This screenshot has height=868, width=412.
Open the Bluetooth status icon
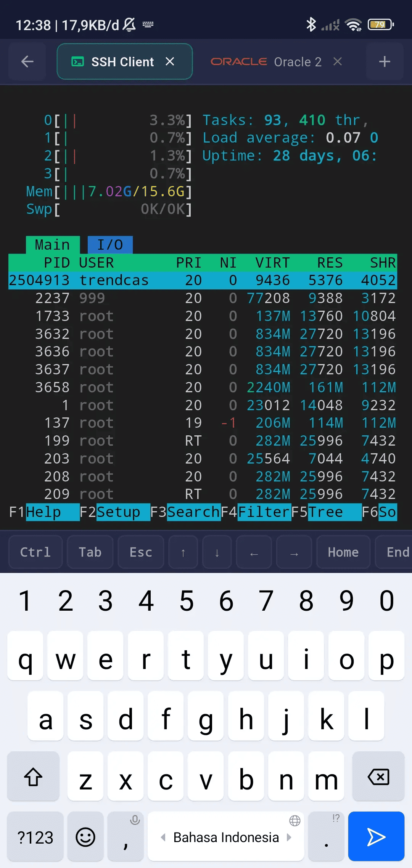point(311,25)
